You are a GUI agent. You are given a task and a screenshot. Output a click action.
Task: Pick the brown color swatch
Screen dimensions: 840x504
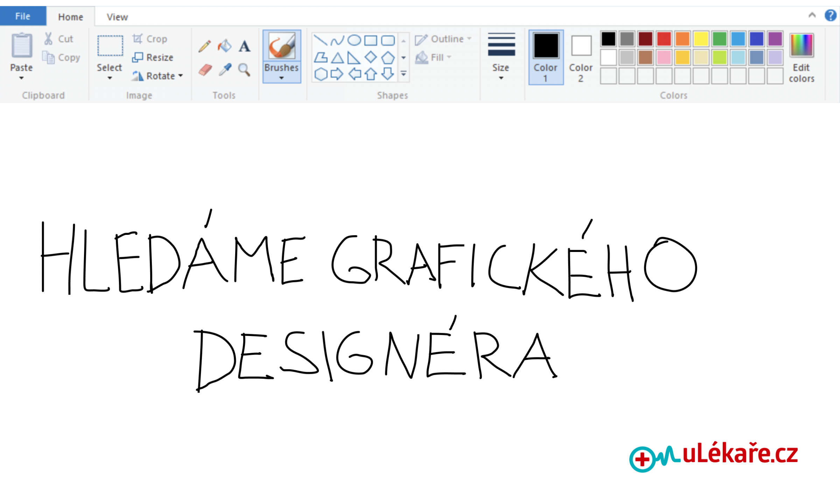(645, 57)
